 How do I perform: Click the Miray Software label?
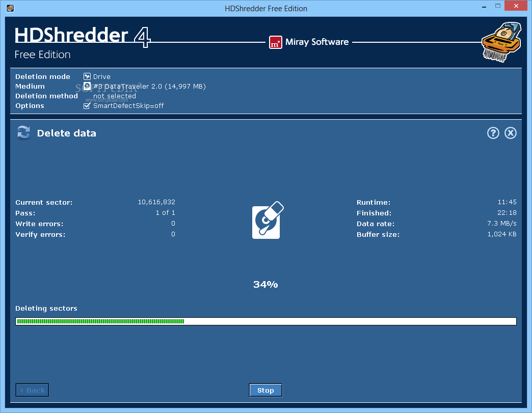coord(317,42)
